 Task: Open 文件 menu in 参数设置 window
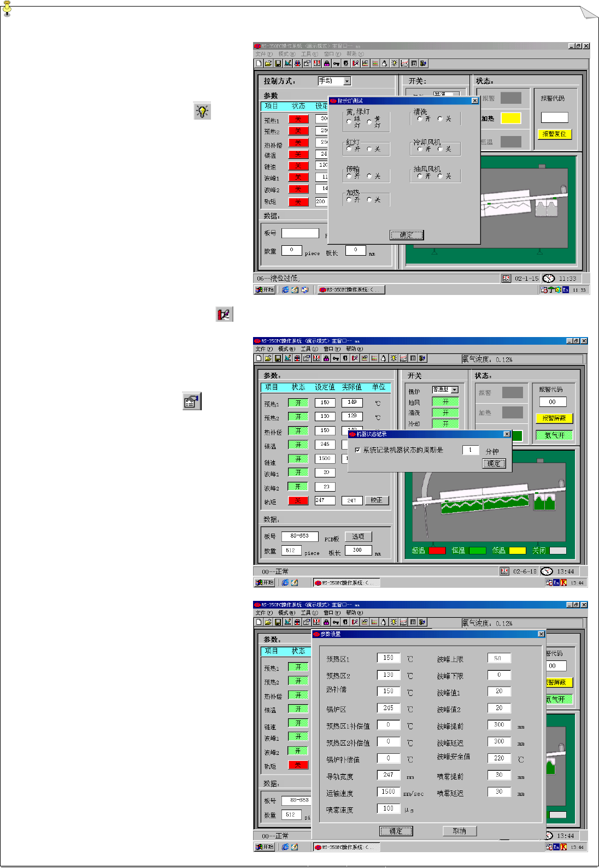point(263,613)
